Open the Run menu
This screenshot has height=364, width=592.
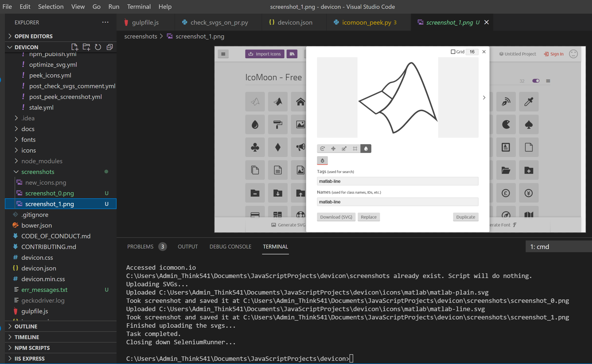[x=114, y=7]
